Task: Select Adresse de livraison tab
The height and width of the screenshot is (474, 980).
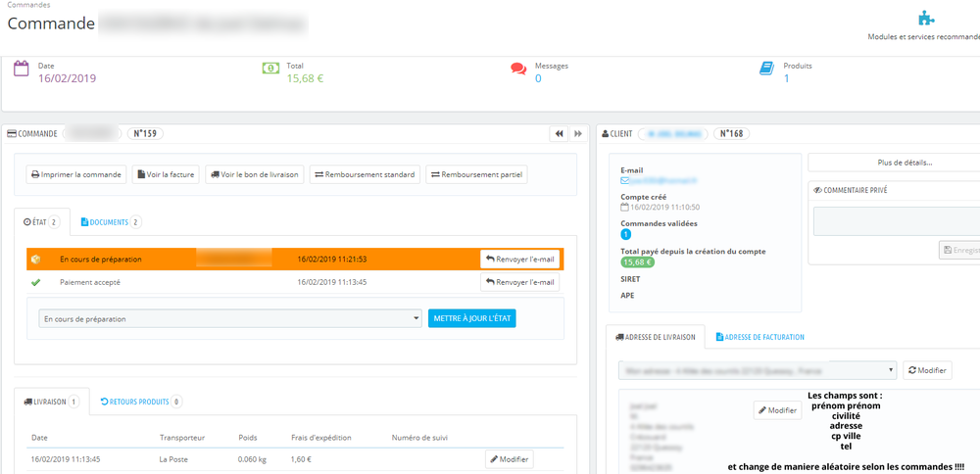Action: click(x=656, y=337)
